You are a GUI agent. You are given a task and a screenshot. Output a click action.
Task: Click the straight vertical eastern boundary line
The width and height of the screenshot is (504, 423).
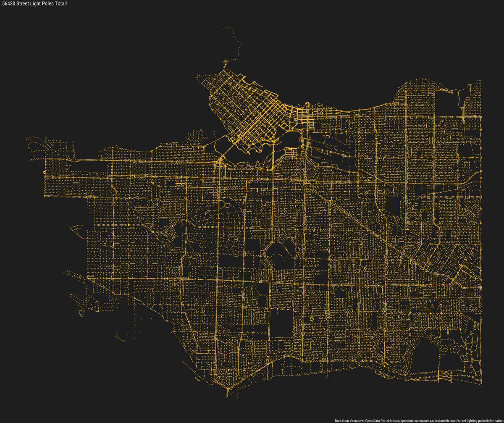(480, 210)
